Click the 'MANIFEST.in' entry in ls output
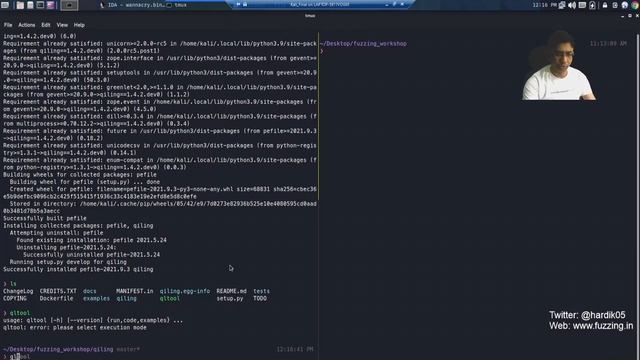The height and width of the screenshot is (360, 640). point(135,291)
